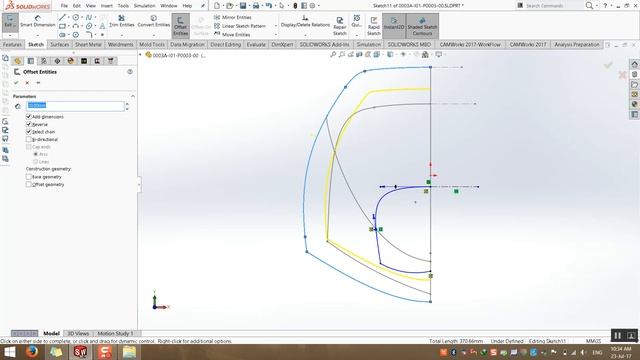Select the Arc sketch tool

76,26
